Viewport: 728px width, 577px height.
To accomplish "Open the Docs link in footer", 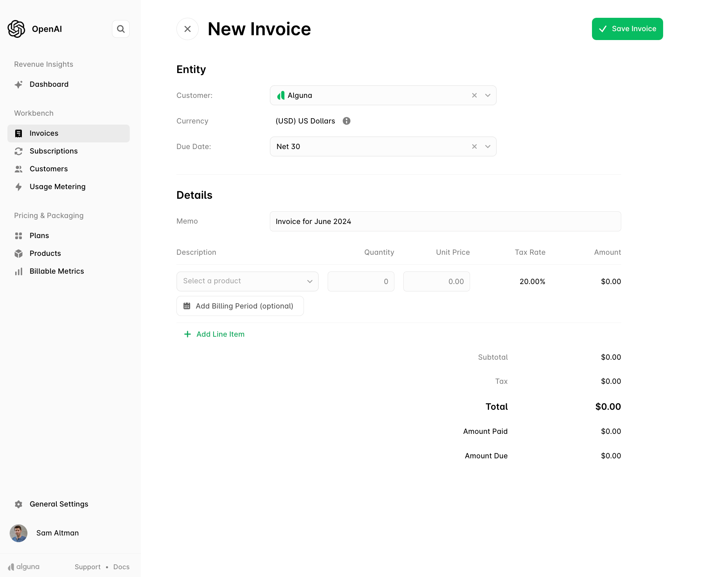I will [121, 567].
